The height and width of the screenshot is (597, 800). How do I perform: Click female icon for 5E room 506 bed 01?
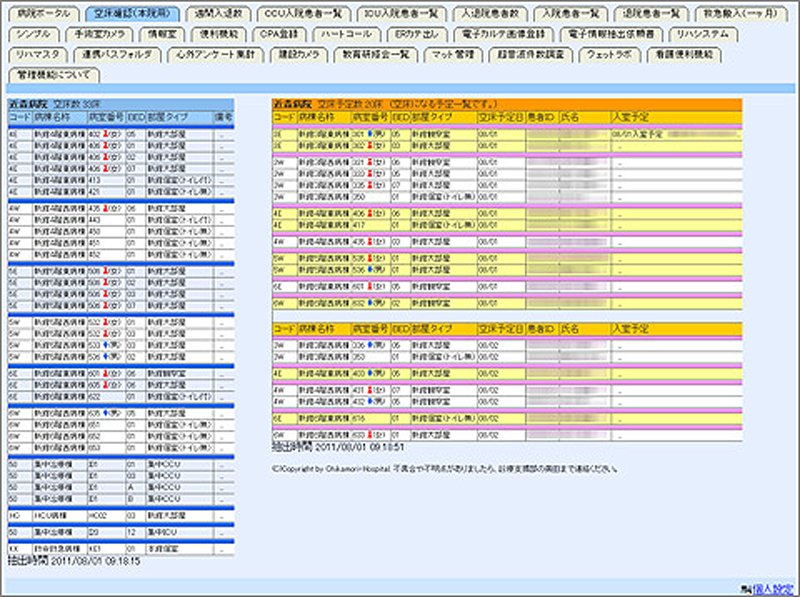[106, 271]
